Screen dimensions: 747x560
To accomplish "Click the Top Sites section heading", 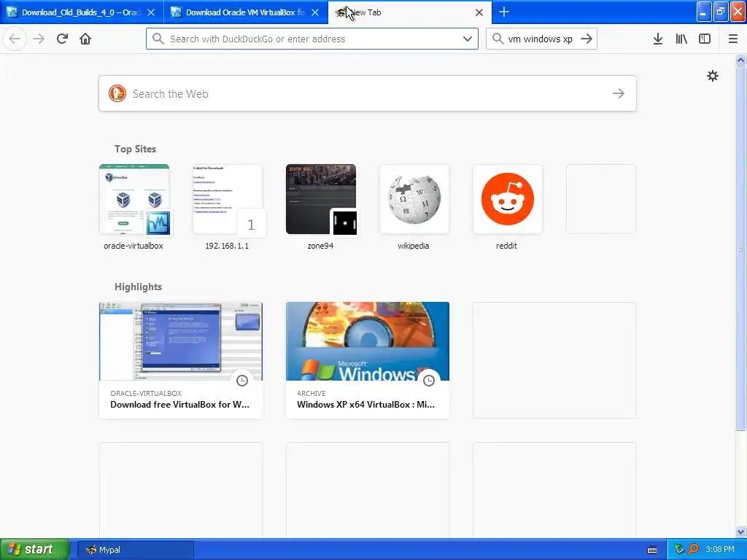I will 135,149.
